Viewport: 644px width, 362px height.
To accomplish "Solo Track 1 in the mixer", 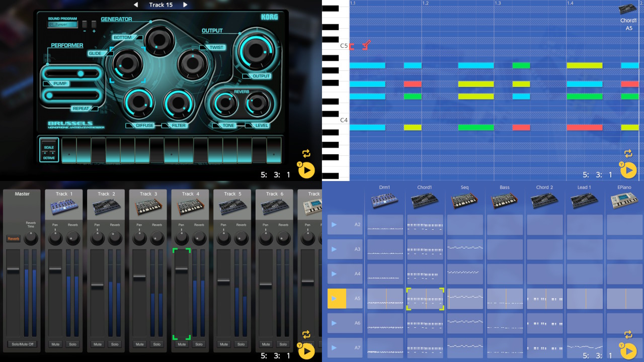I will pyautogui.click(x=72, y=344).
